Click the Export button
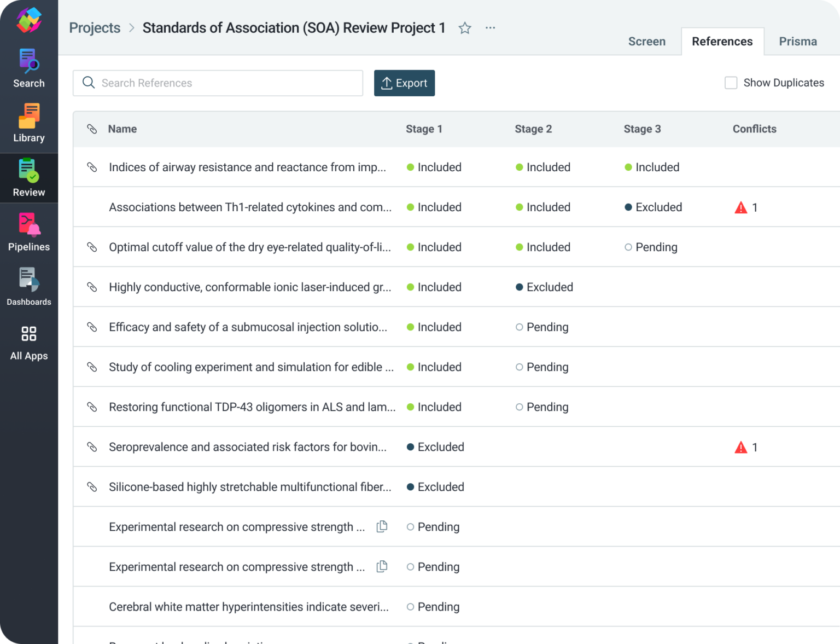 (x=404, y=83)
